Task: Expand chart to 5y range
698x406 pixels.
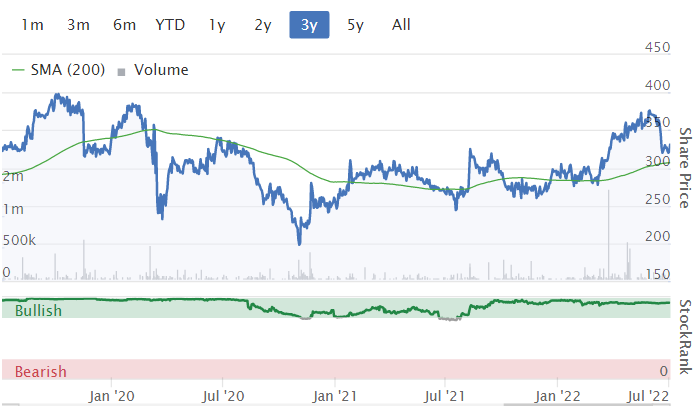Action: coord(355,25)
